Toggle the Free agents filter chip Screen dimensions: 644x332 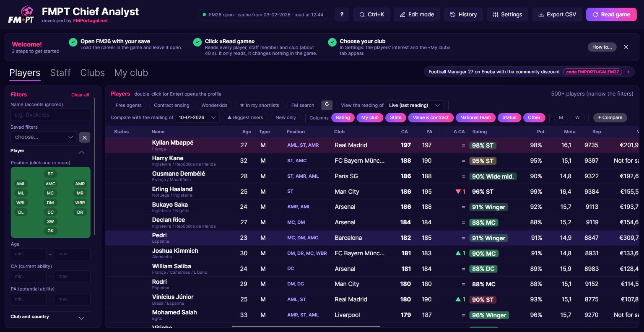pos(129,105)
